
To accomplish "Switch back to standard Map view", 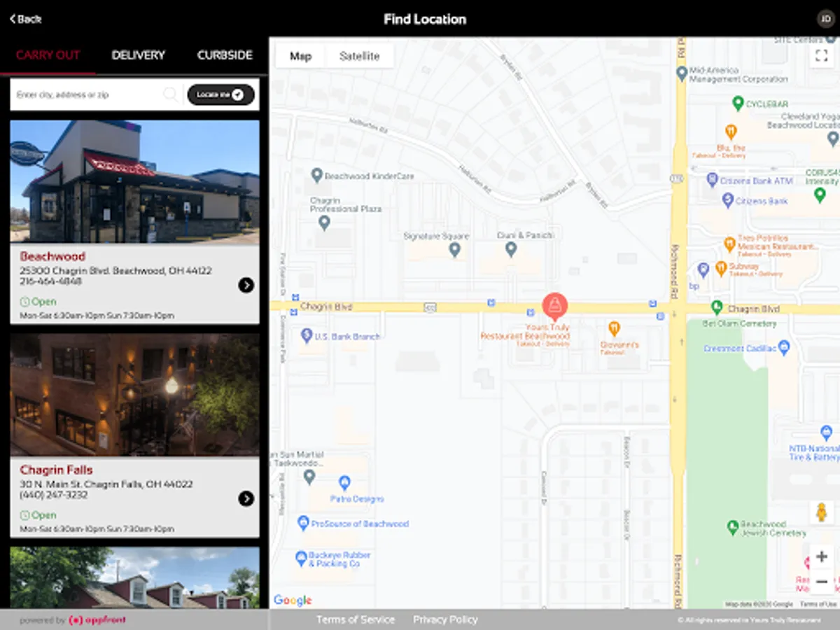I will click(299, 56).
